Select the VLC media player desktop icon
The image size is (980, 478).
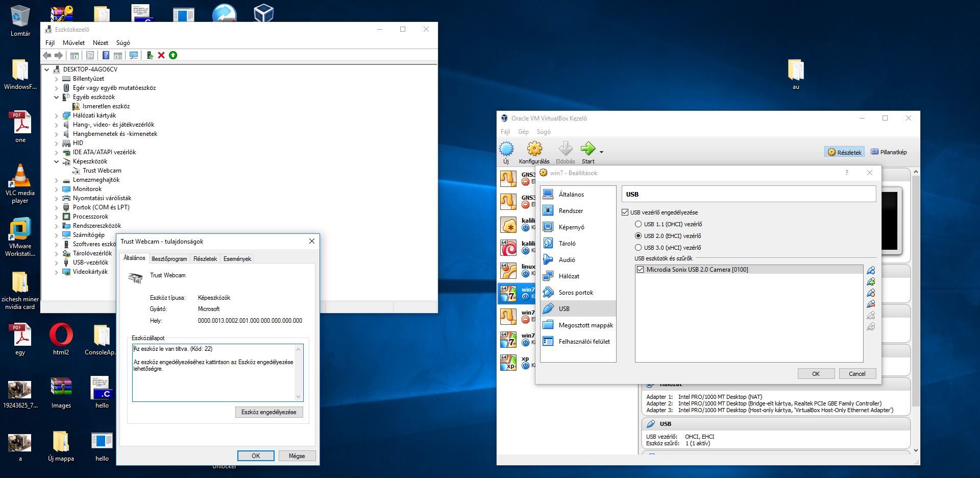pos(20,184)
